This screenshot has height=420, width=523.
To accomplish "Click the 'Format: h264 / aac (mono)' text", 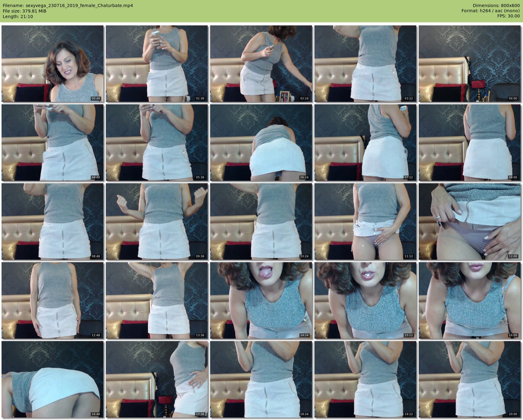I will 491,11.
